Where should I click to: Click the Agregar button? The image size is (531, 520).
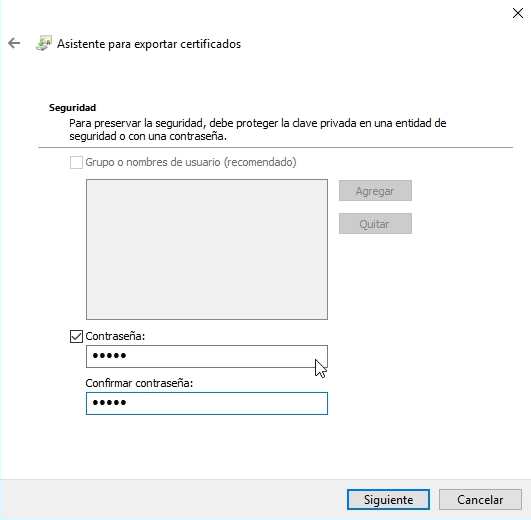click(375, 191)
